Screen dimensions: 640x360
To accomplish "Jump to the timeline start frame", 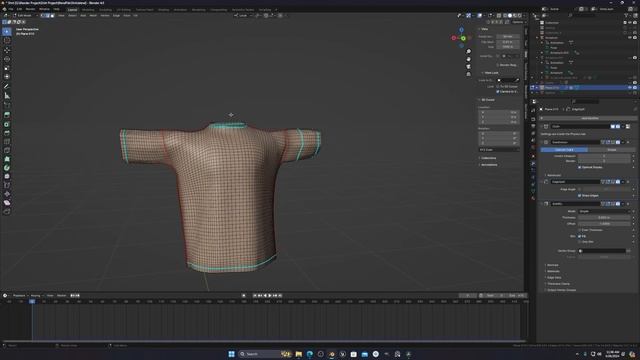I will (255, 296).
